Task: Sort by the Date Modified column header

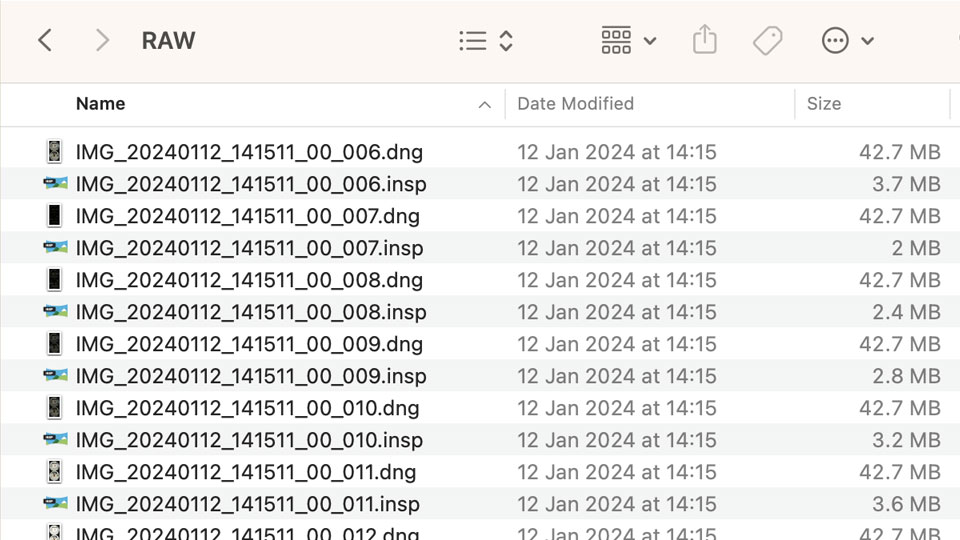Action: click(576, 103)
